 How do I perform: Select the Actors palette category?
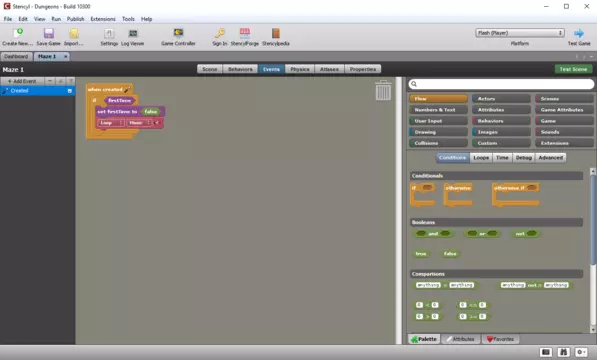pyautogui.click(x=501, y=99)
